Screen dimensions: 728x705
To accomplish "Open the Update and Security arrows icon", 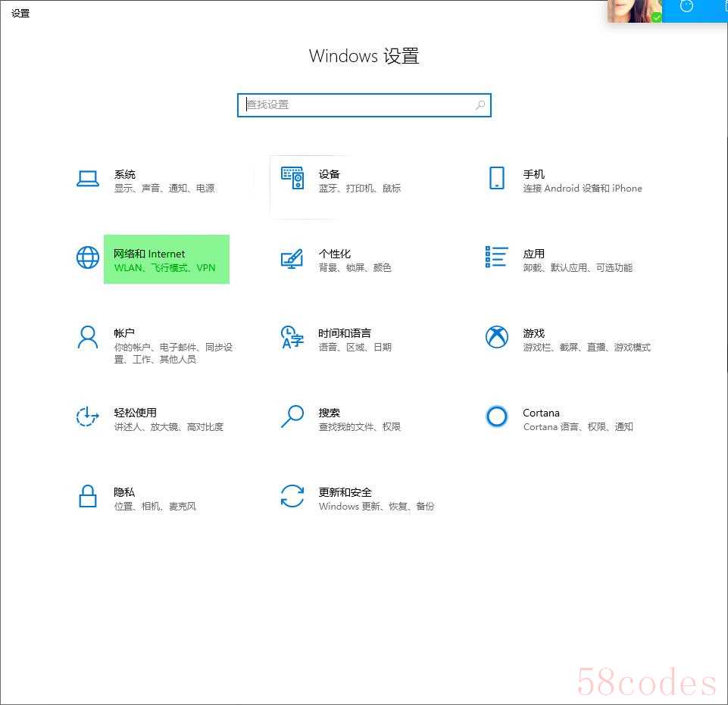I will pos(292,496).
